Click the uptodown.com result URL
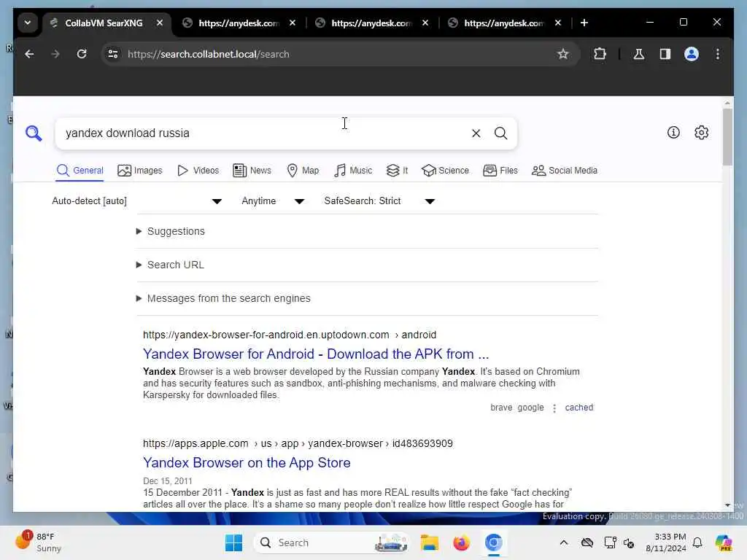The width and height of the screenshot is (747, 560). pyautogui.click(x=289, y=335)
